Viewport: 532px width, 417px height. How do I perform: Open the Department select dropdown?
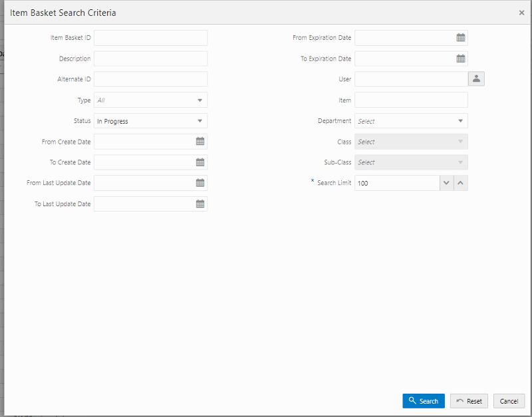click(411, 121)
